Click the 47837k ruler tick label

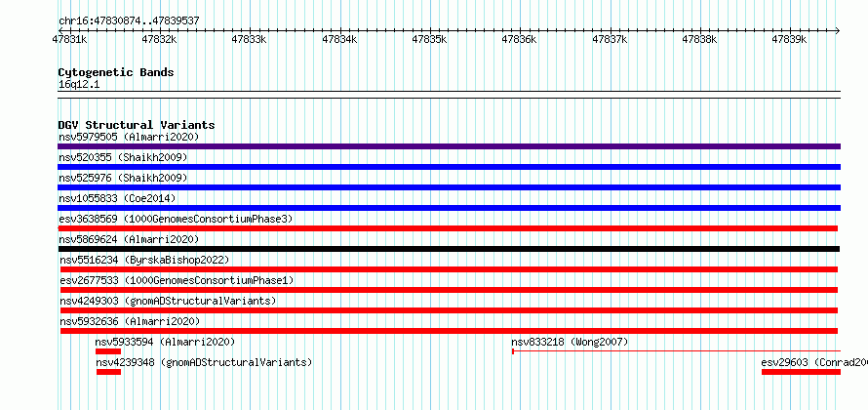[610, 39]
